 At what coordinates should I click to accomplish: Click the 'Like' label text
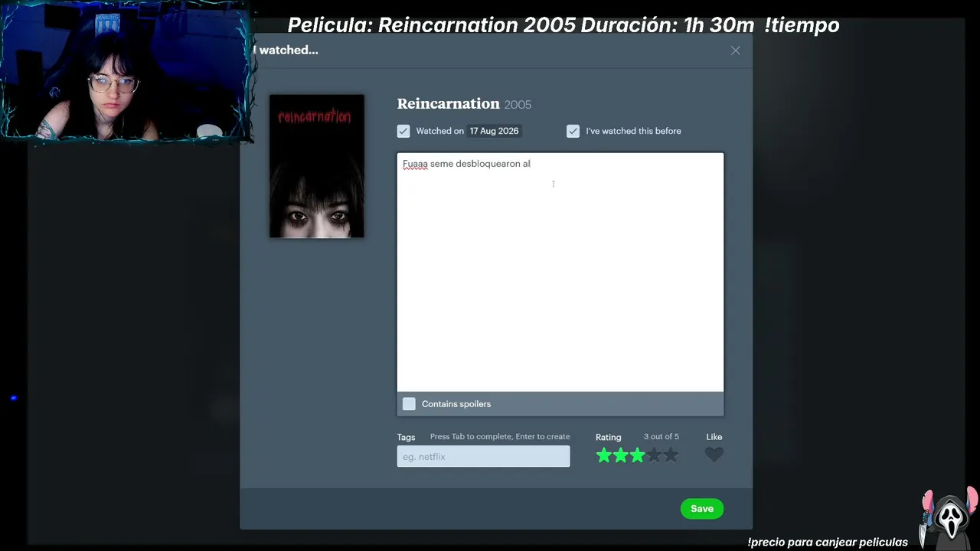coord(714,437)
